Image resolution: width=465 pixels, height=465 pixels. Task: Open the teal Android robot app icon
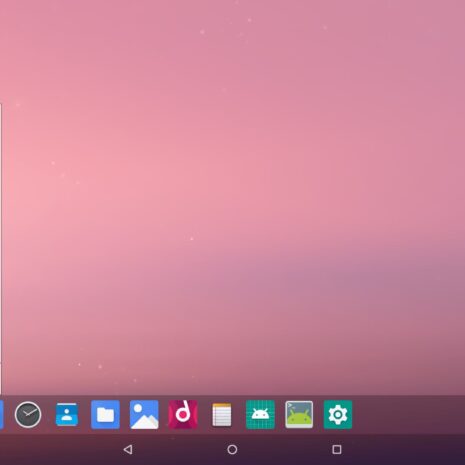(x=260, y=414)
